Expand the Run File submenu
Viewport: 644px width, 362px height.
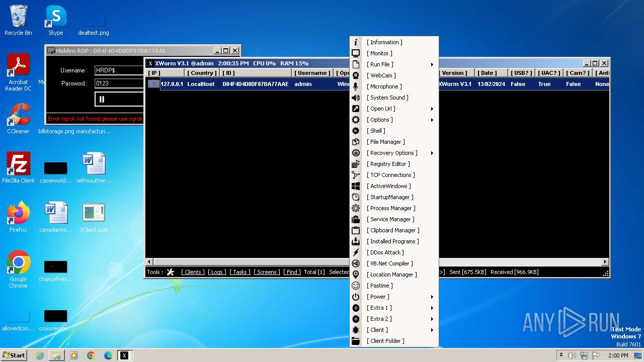pyautogui.click(x=432, y=64)
